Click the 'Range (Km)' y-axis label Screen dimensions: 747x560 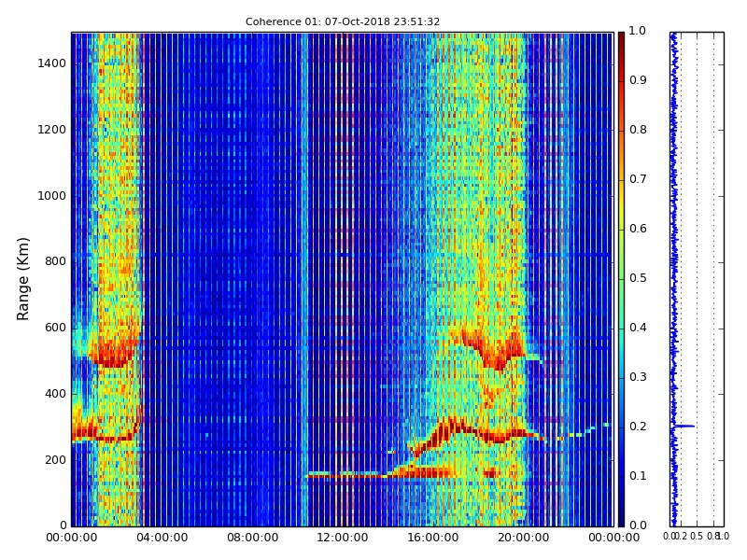coord(22,279)
